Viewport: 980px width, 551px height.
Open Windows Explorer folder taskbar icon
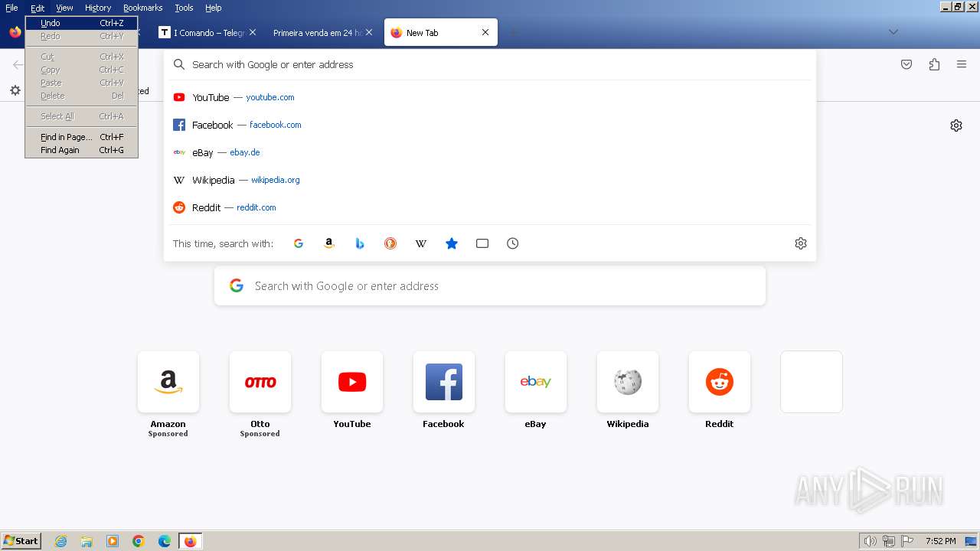point(87,541)
